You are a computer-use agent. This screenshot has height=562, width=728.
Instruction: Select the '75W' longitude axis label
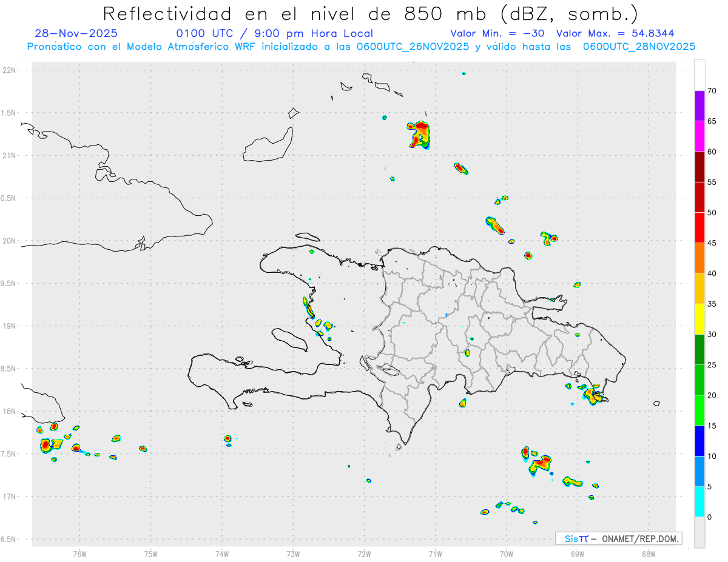151,554
